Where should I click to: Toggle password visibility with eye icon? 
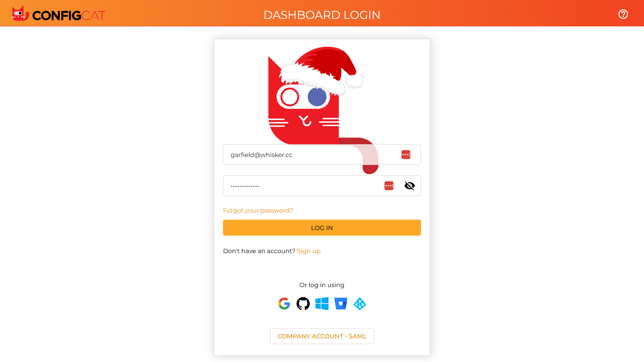click(x=409, y=185)
